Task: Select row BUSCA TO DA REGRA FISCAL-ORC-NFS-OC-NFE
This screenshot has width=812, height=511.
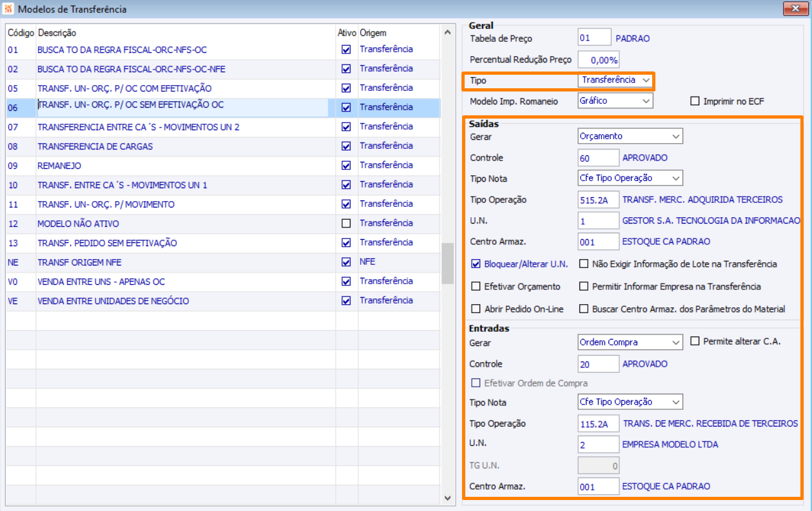Action: tap(223, 69)
